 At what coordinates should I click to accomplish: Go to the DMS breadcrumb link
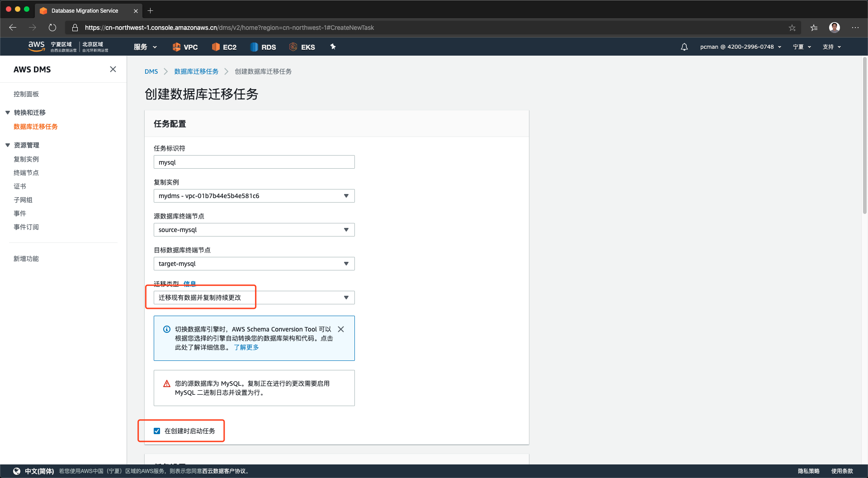tap(151, 71)
